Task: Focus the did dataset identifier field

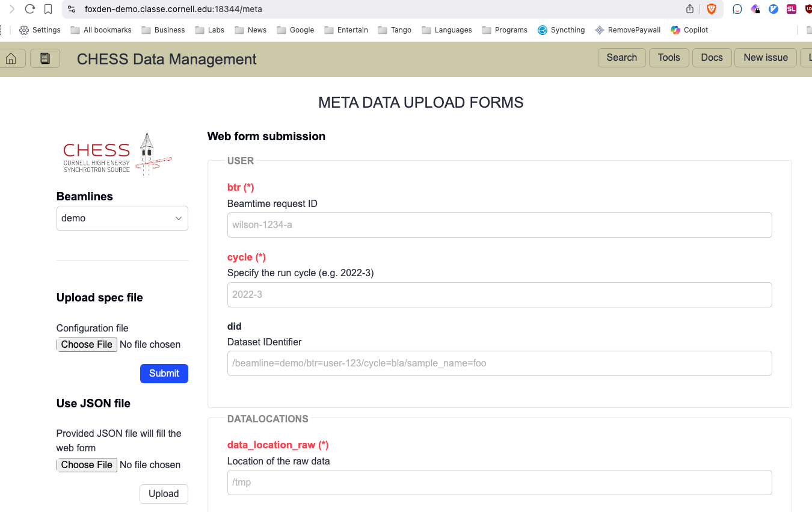Action: coord(500,363)
